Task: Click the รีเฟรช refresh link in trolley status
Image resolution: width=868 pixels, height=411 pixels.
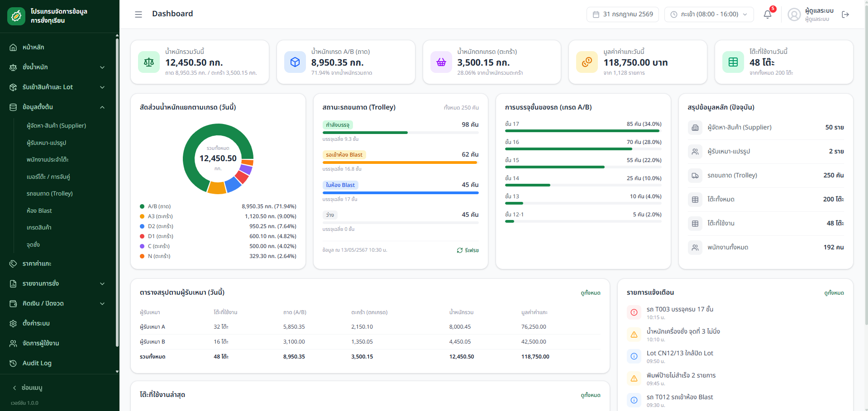Action: tap(468, 250)
